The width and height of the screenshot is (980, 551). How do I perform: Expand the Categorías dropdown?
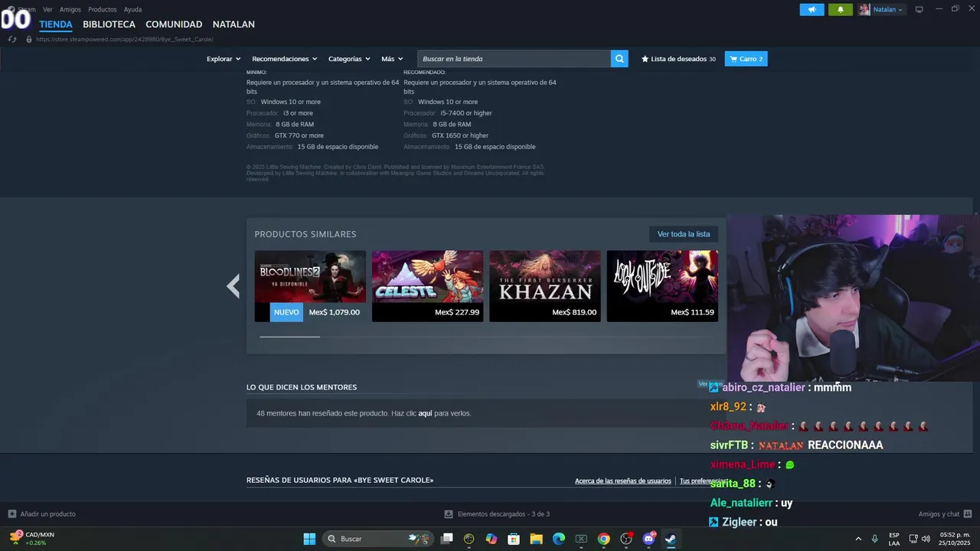(349, 59)
